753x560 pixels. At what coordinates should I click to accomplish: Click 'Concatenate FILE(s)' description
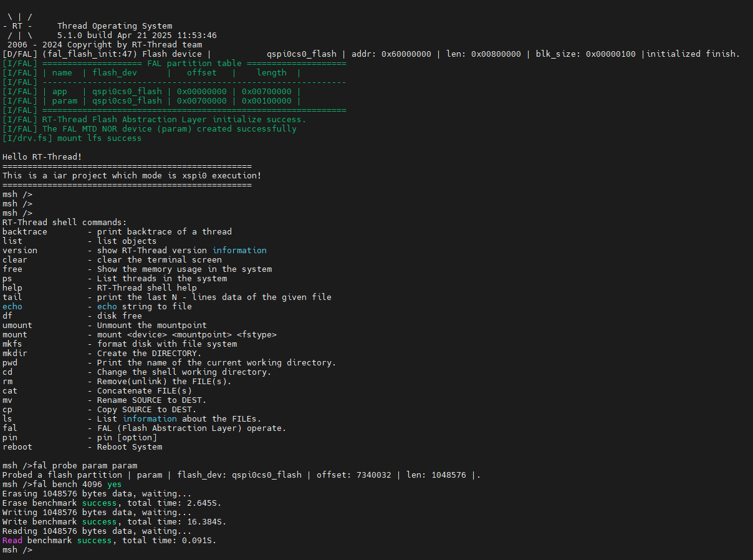tap(144, 391)
